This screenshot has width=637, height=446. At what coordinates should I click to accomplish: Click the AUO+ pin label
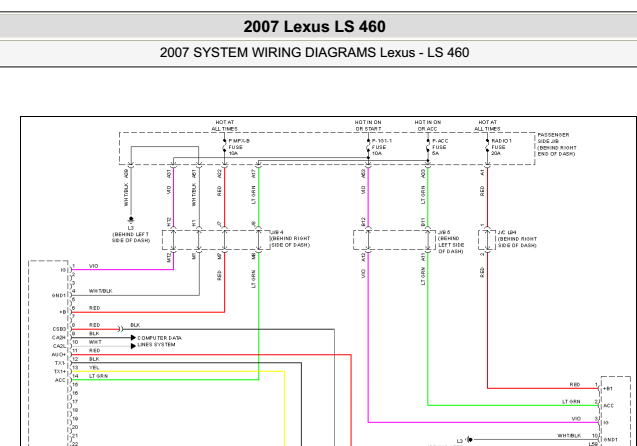58,355
